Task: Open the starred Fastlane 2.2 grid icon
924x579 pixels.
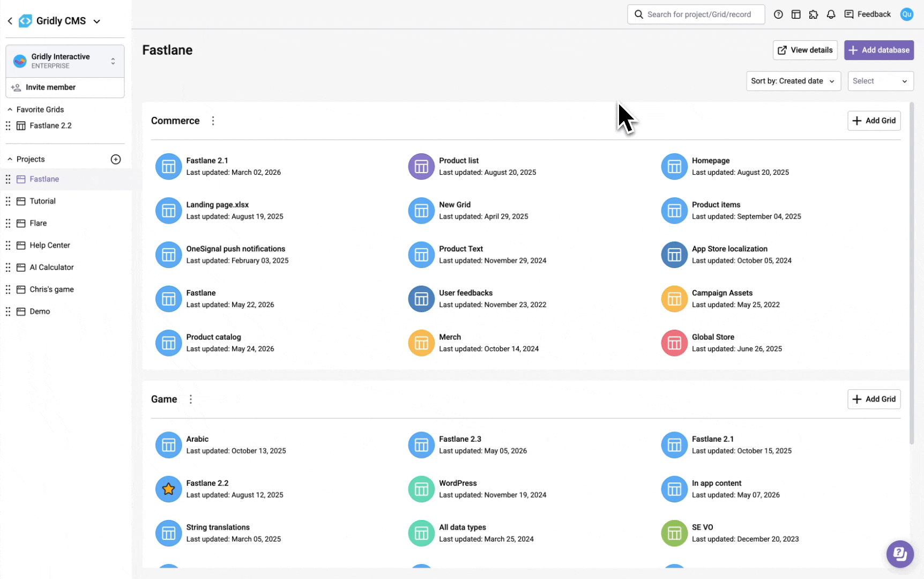Action: click(x=168, y=489)
